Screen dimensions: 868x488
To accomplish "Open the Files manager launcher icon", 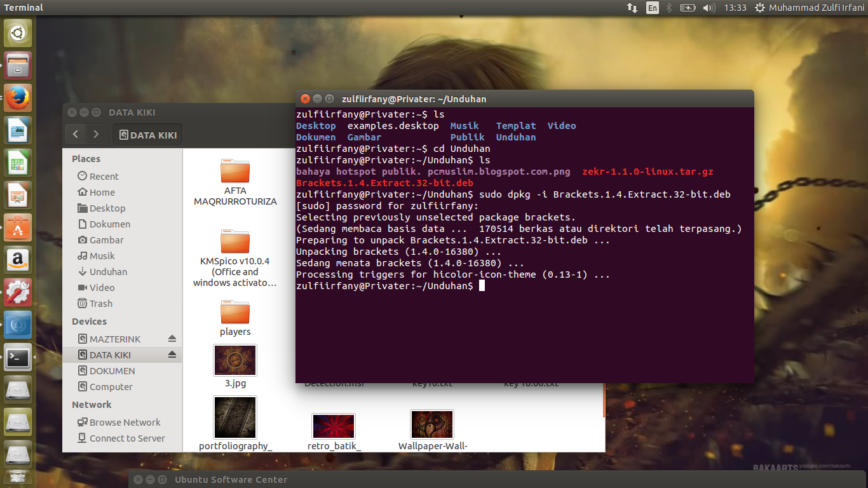I will click(18, 65).
